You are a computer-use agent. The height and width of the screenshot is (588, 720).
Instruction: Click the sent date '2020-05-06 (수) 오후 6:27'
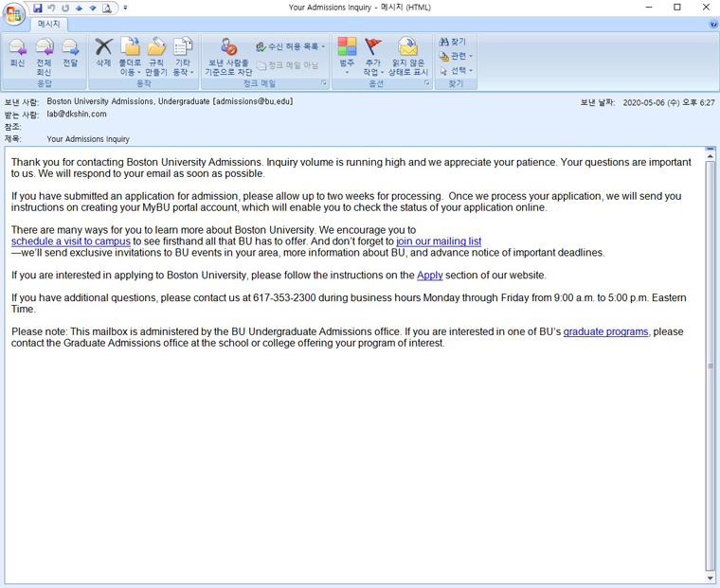[669, 103]
